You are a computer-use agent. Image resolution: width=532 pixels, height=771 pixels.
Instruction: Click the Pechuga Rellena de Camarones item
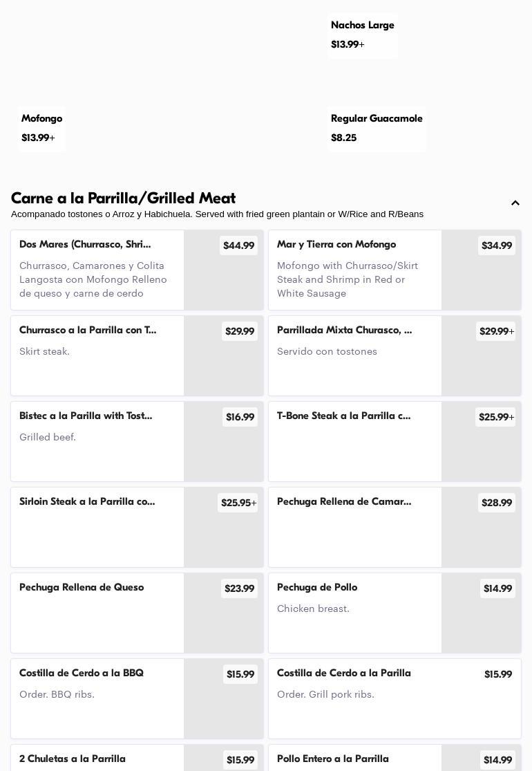pos(354,527)
